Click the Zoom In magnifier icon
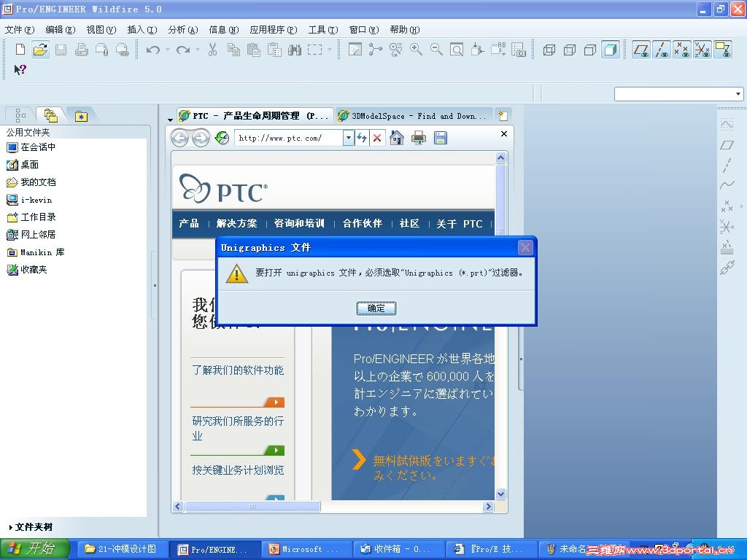Image resolution: width=747 pixels, height=560 pixels. point(416,49)
